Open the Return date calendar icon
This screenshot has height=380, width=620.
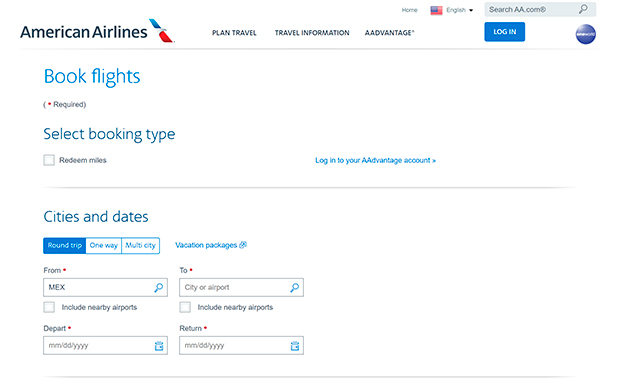click(x=295, y=346)
